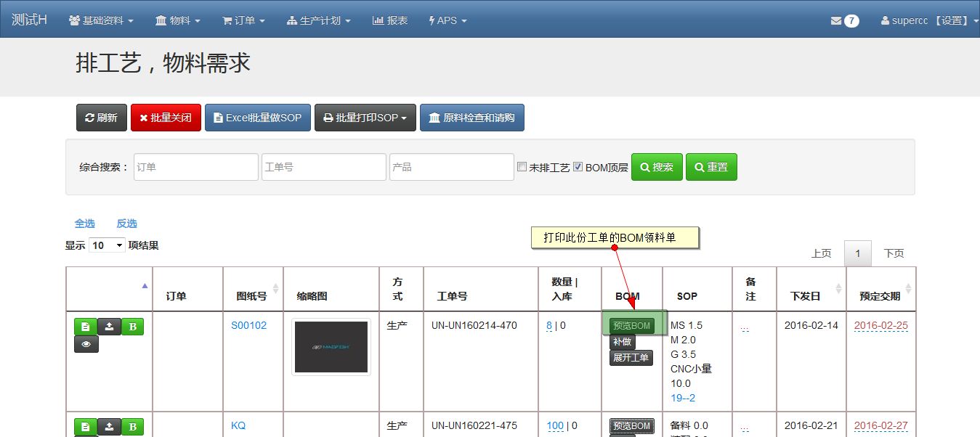Click the green document icon in the S00102 row
The image size is (980, 437).
tap(86, 327)
